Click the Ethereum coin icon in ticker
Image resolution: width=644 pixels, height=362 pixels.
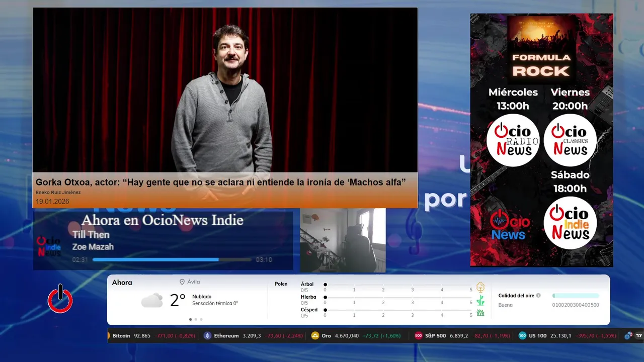tap(207, 336)
